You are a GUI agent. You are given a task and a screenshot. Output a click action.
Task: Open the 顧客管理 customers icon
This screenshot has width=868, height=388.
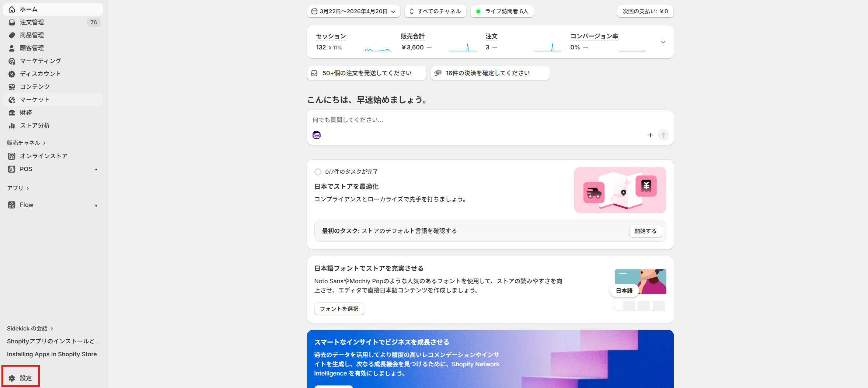[11, 48]
